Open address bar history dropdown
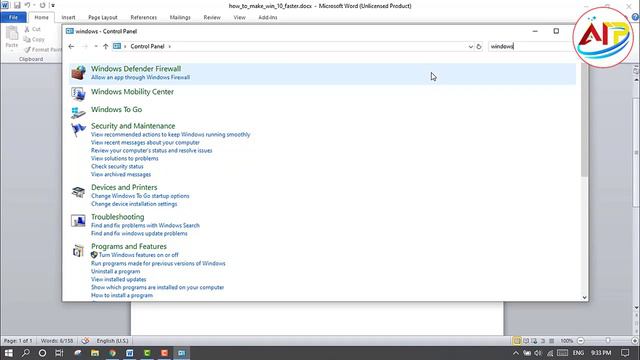The image size is (640, 360). click(470, 47)
